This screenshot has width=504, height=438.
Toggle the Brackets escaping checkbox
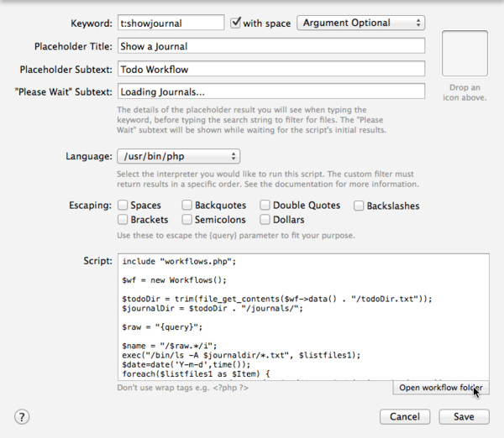pyautogui.click(x=123, y=219)
